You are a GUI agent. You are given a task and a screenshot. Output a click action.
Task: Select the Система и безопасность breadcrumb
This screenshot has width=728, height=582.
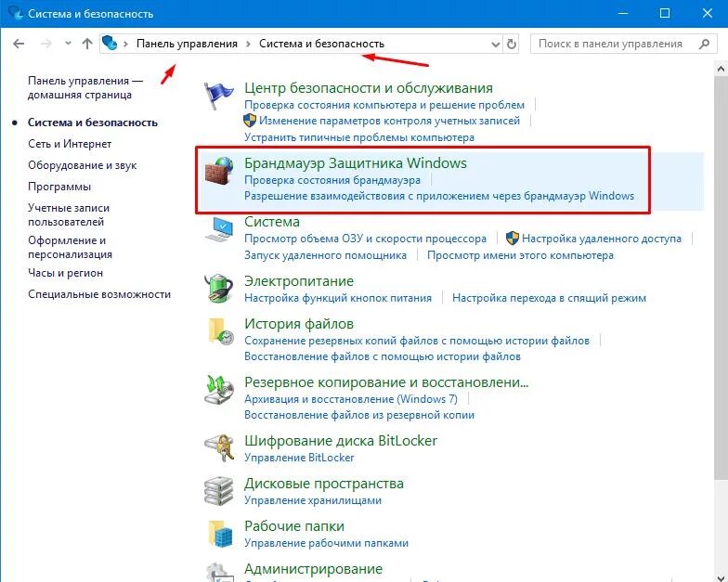(321, 44)
